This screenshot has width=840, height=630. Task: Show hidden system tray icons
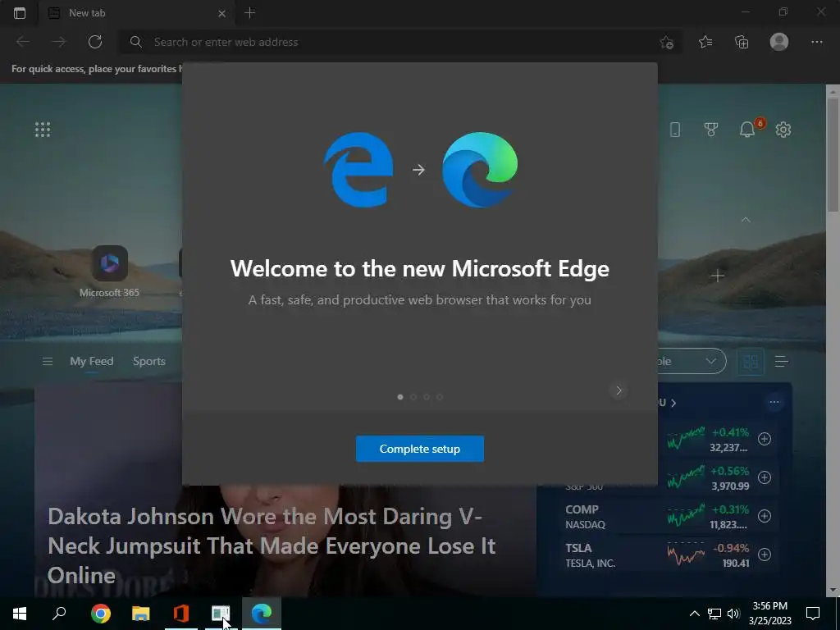click(694, 614)
